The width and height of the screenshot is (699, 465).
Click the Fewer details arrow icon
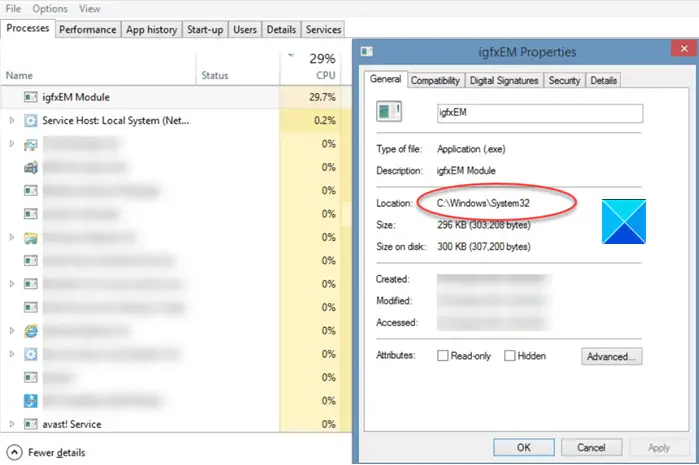pyautogui.click(x=14, y=453)
